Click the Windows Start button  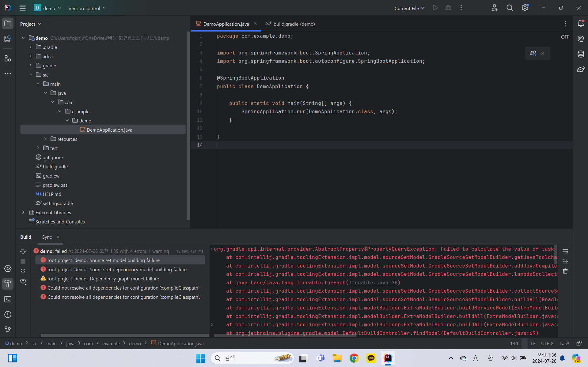(200, 358)
